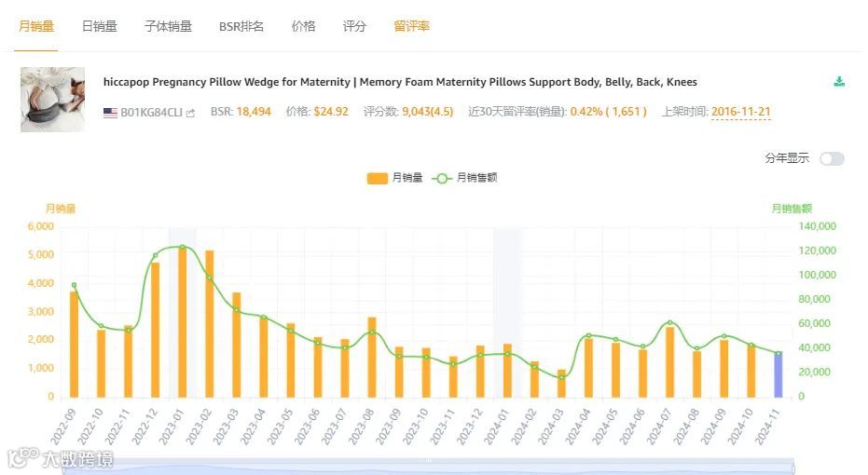The image size is (868, 475).
Task: Toggle the 分年显示 switch
Action: [832, 158]
